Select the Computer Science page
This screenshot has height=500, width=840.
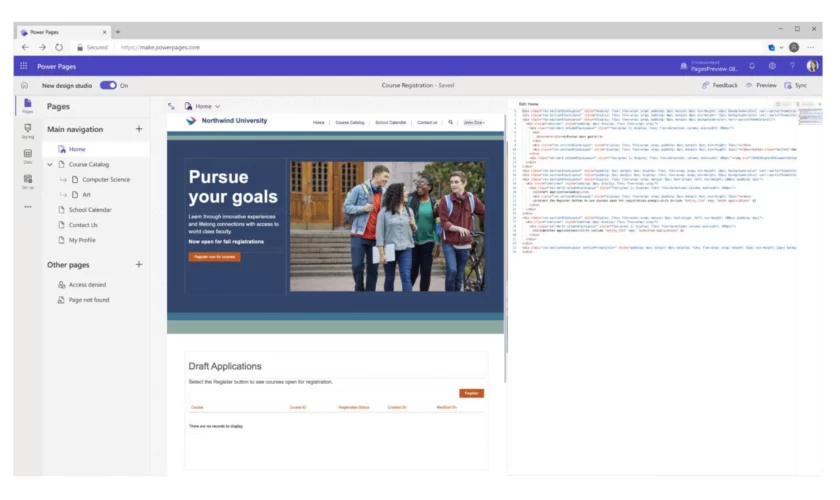(x=106, y=179)
